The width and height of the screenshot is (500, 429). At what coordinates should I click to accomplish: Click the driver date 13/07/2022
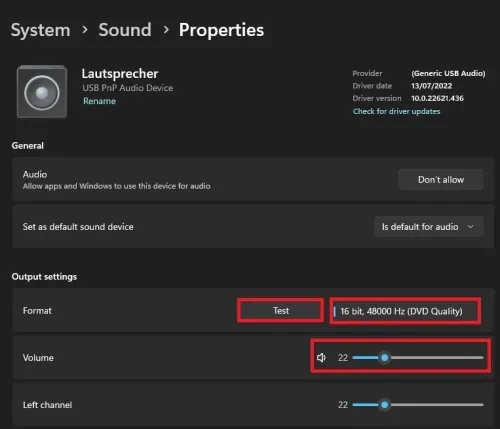pos(431,86)
